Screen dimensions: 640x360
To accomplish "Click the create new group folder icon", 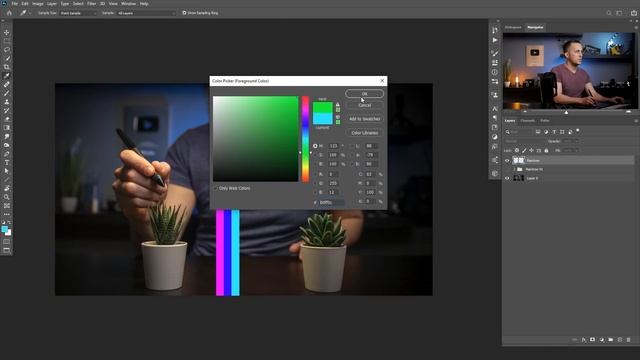I will tap(611, 340).
